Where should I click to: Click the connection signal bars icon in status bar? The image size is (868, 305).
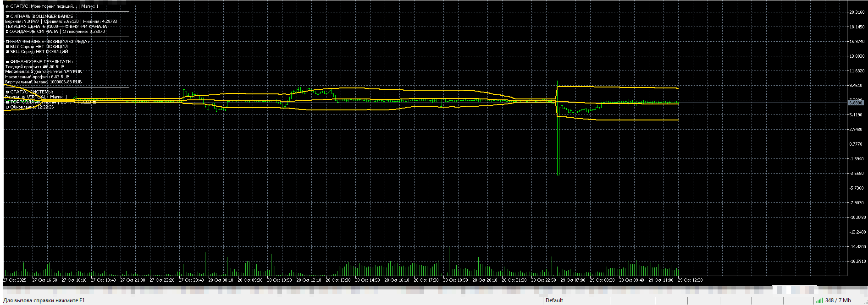[x=819, y=300]
